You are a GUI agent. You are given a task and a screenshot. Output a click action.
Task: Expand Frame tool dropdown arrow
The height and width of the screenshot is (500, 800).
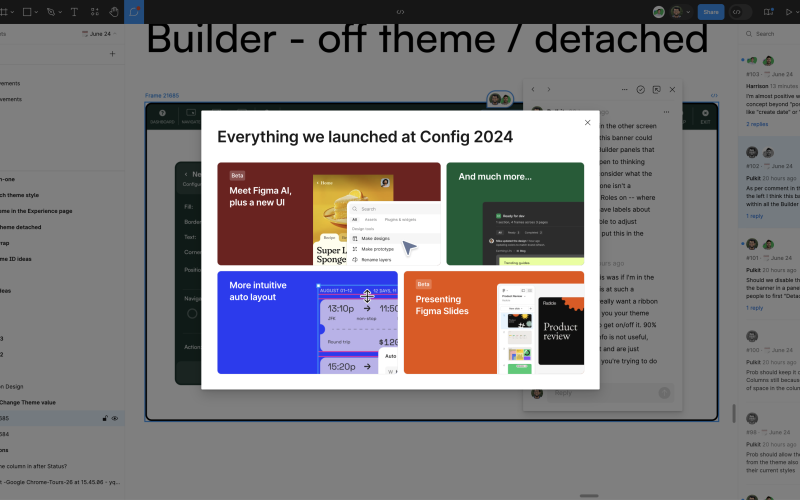[12, 12]
